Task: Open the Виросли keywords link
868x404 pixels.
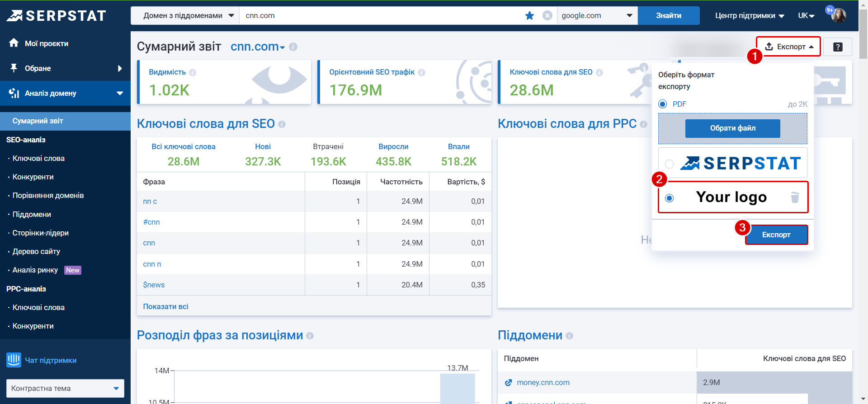Action: (393, 146)
